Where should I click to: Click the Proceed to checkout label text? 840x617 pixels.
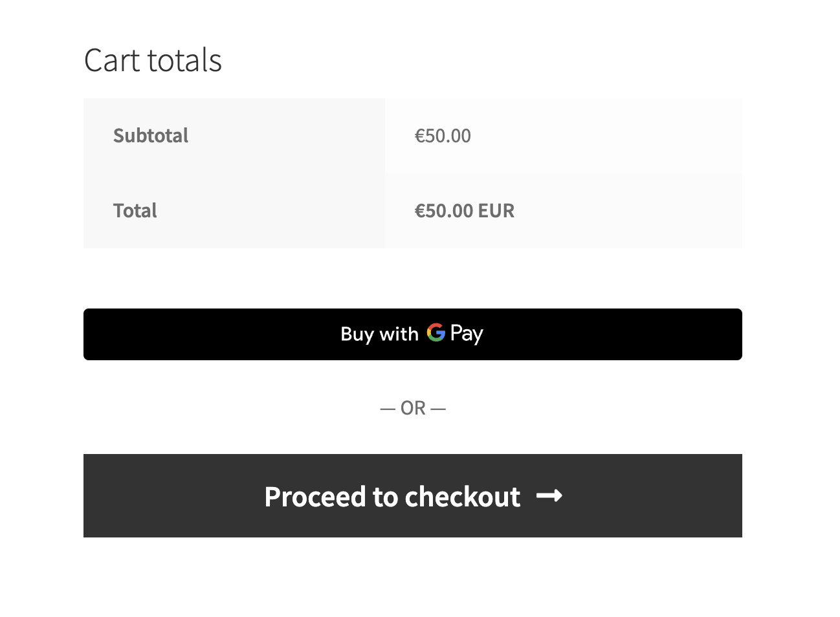pos(392,497)
